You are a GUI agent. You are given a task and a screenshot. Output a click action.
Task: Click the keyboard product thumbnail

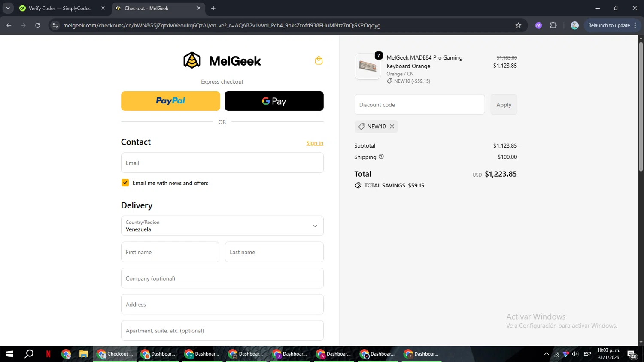[368, 66]
